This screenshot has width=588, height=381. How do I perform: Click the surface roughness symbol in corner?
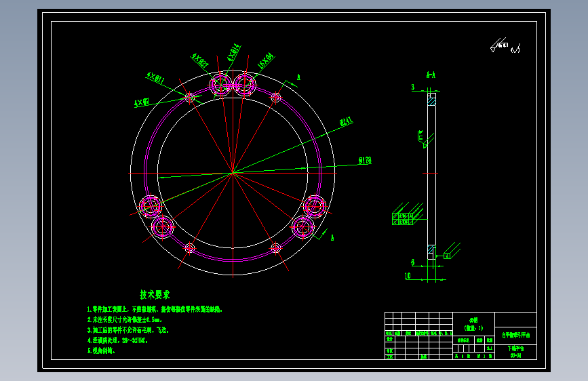[x=505, y=45]
